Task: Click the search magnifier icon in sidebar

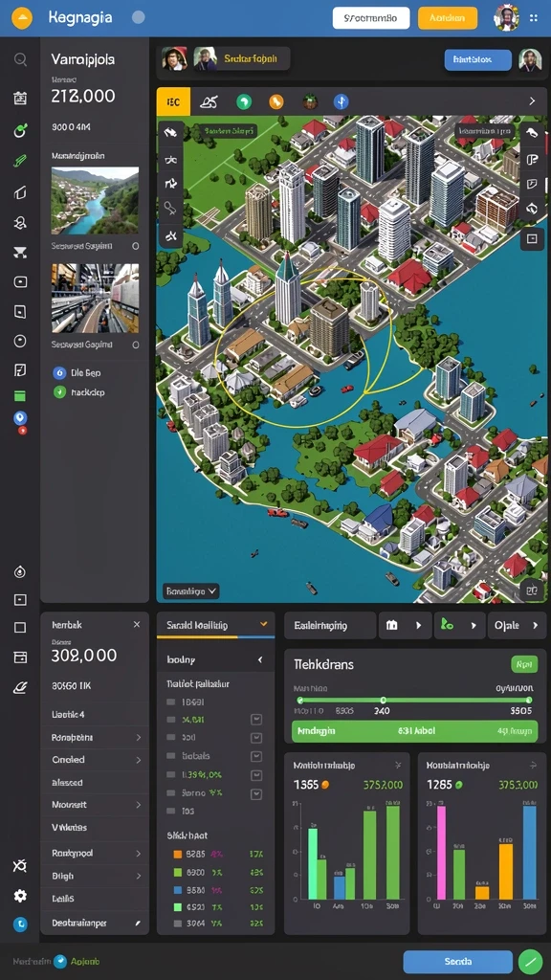Action: tap(20, 59)
